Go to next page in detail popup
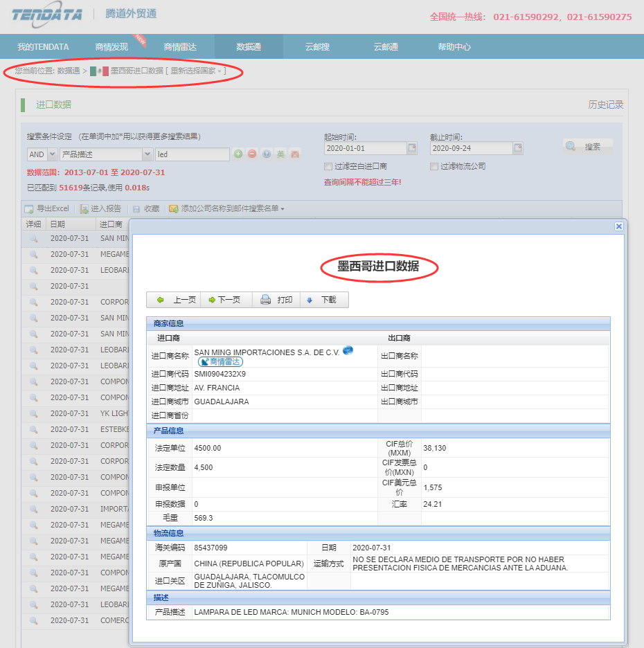The width and height of the screenshot is (644, 648). (x=224, y=300)
